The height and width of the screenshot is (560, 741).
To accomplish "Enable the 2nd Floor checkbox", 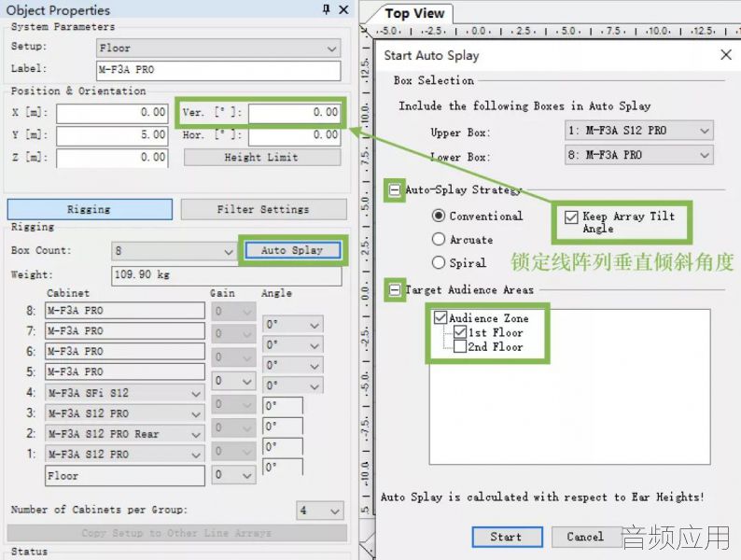I will [x=460, y=346].
